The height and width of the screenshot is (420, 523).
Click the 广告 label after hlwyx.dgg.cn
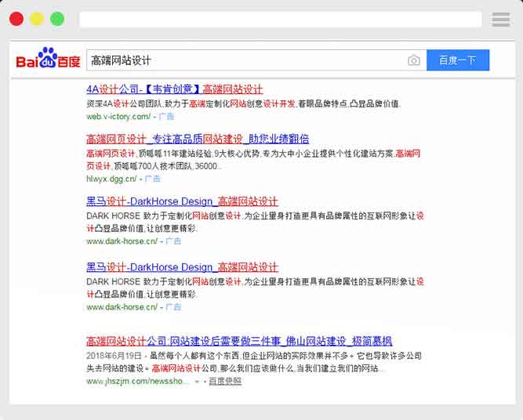click(152, 179)
